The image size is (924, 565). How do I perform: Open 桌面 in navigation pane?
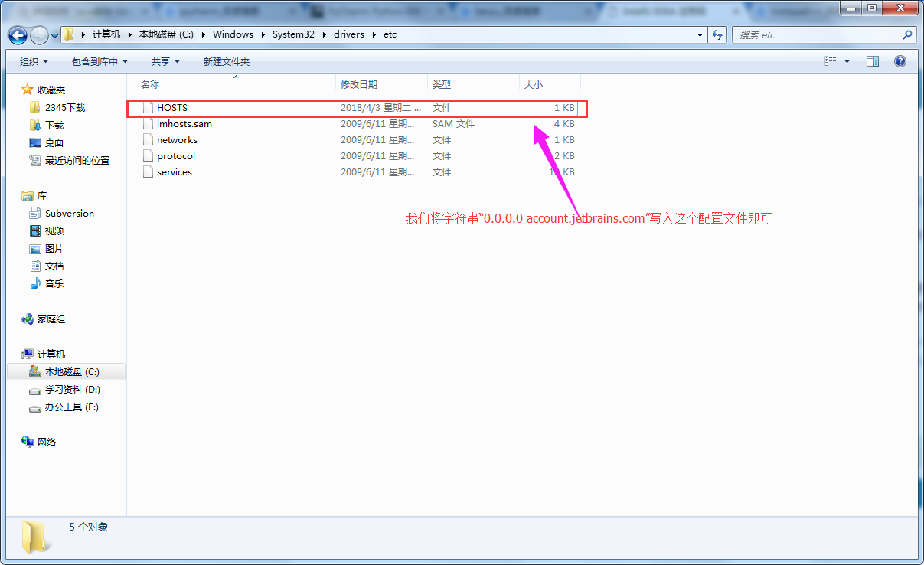54,143
